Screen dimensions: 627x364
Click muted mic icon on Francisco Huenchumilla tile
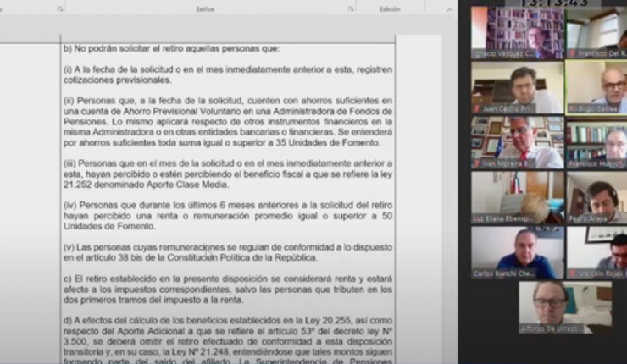[x=570, y=163]
